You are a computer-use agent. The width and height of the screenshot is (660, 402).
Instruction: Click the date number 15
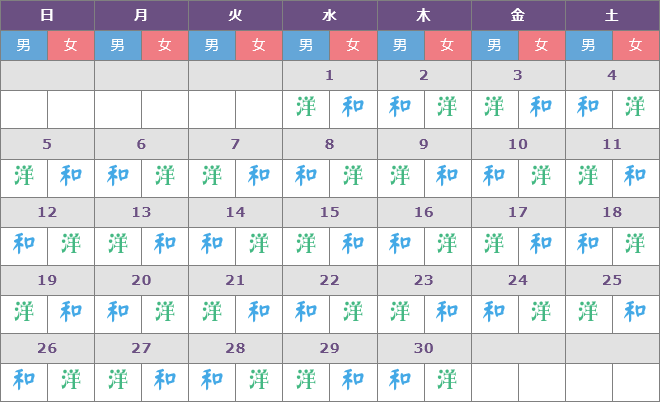(x=330, y=212)
